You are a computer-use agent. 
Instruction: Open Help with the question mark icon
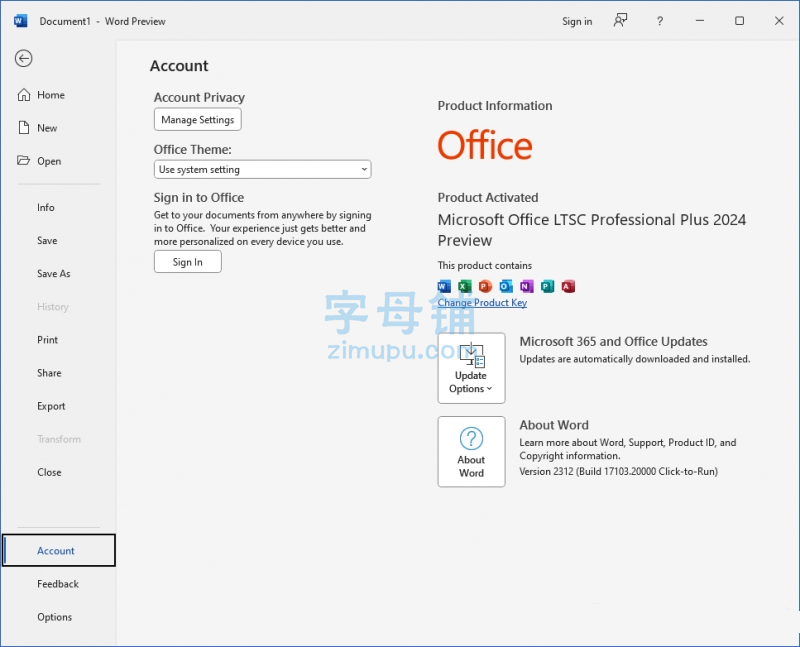[660, 21]
